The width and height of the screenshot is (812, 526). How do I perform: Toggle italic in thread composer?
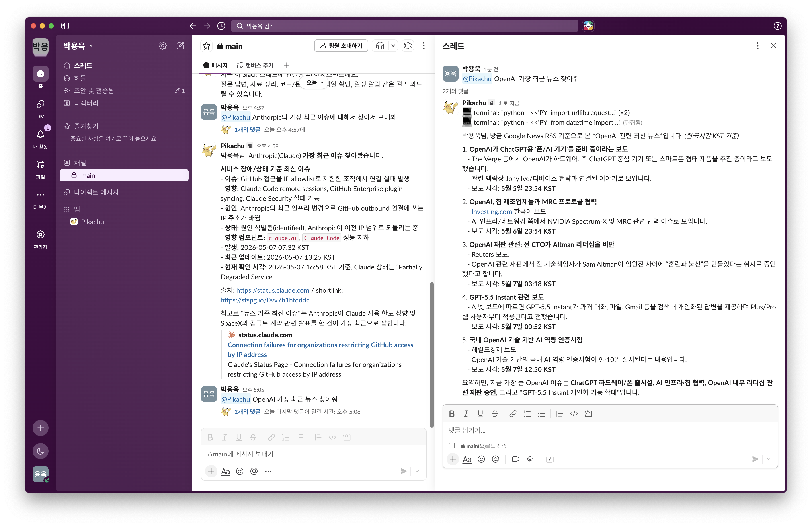[466, 414]
